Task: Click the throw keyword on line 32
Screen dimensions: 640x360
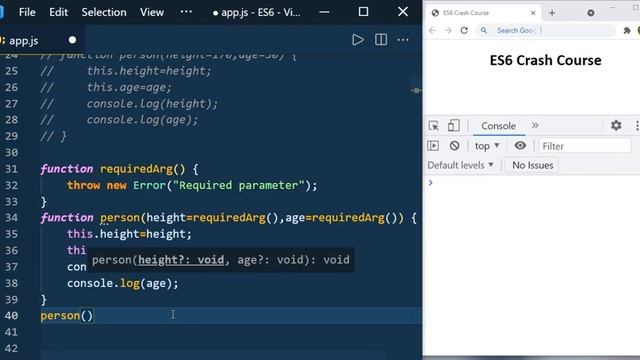Action: [x=84, y=185]
